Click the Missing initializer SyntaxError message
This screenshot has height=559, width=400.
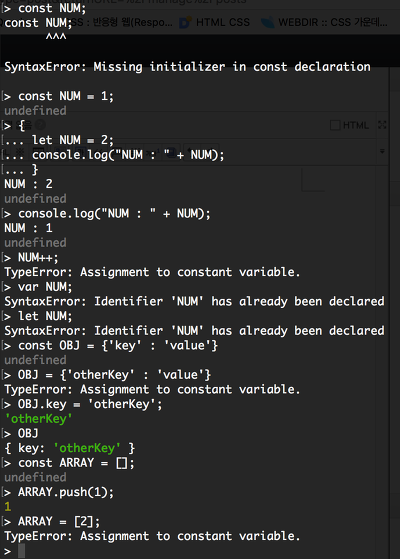(187, 67)
